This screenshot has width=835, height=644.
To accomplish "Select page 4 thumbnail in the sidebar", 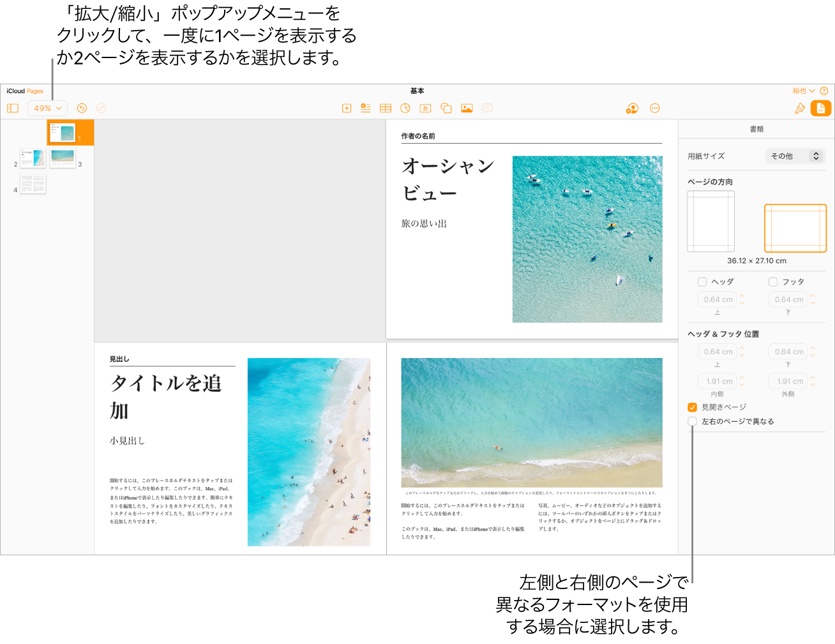I will click(x=32, y=184).
